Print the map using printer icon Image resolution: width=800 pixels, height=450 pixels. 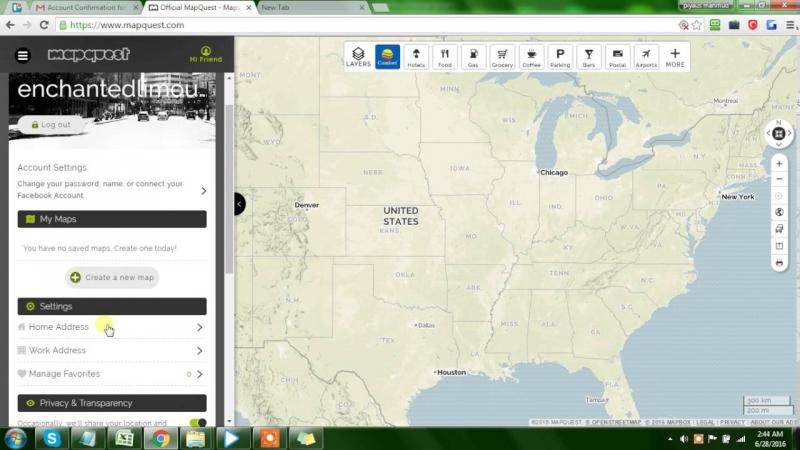[779, 263]
